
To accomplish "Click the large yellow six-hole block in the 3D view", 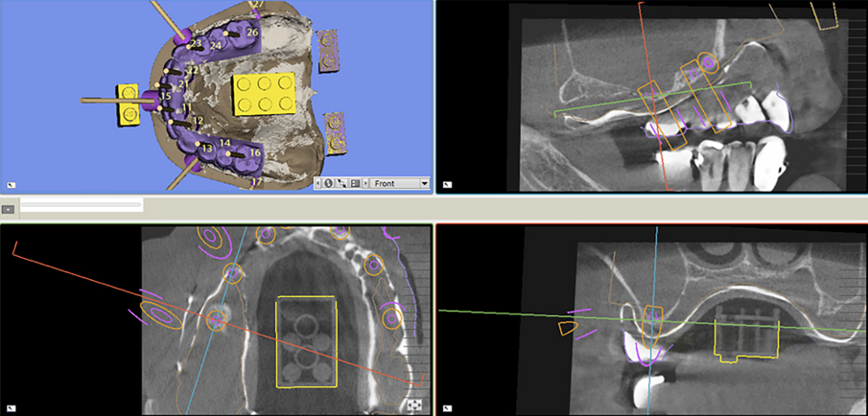I will 264,94.
